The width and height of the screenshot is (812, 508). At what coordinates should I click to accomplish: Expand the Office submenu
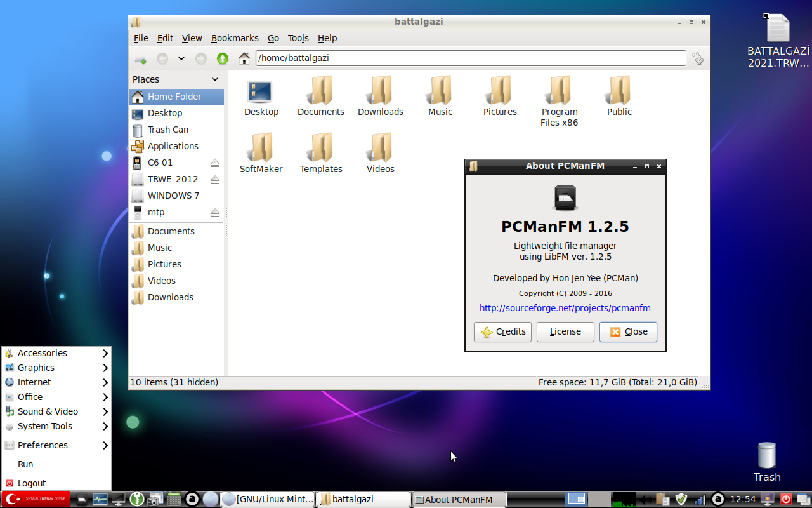pos(56,397)
